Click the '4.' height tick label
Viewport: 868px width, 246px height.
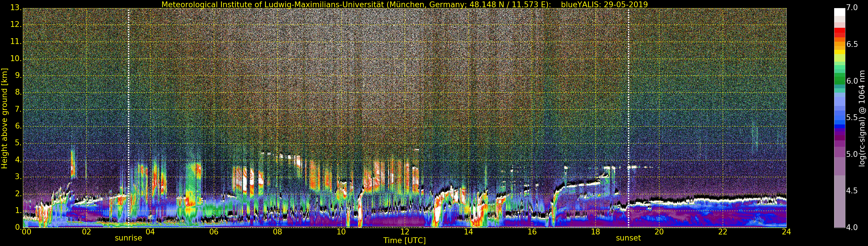(18, 160)
